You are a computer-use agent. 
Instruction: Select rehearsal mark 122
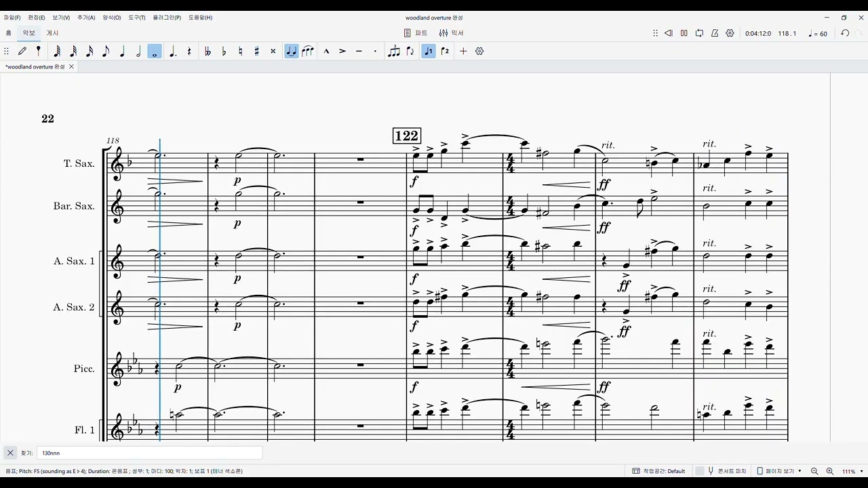[407, 136]
